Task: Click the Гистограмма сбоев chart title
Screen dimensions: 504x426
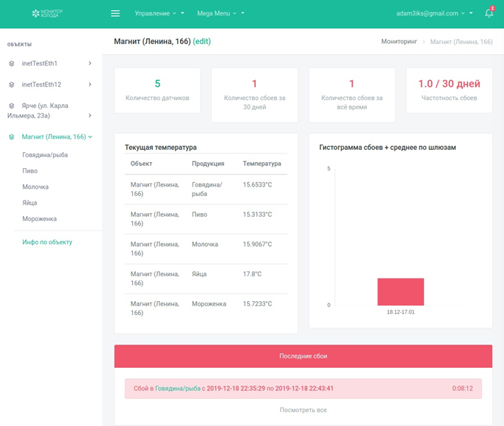Action: (x=387, y=148)
